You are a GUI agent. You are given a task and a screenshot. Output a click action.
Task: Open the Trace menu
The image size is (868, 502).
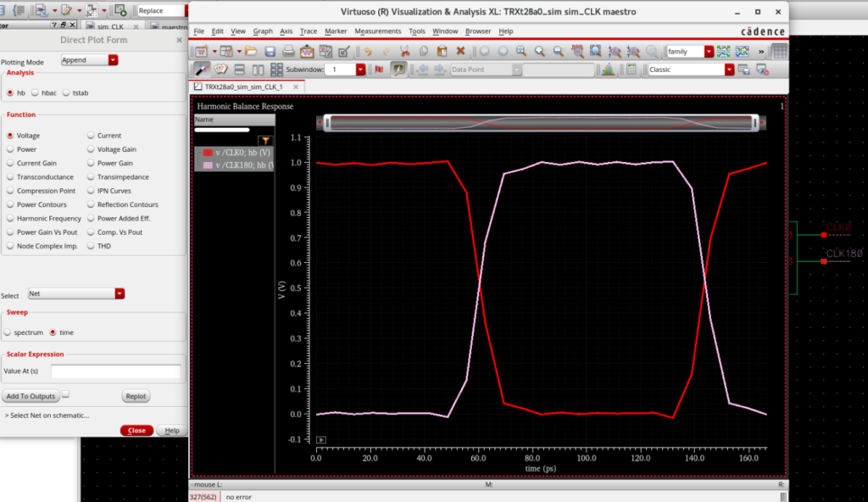pyautogui.click(x=309, y=31)
